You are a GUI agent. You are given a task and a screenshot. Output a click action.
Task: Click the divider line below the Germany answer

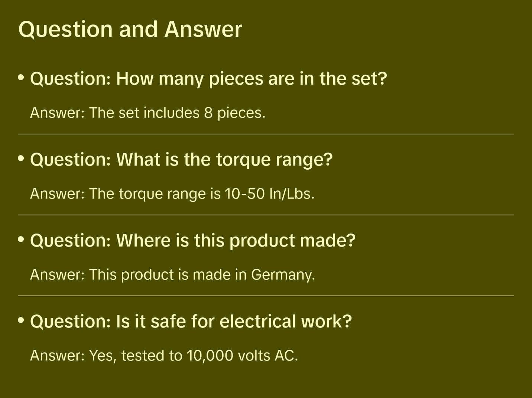click(266, 296)
